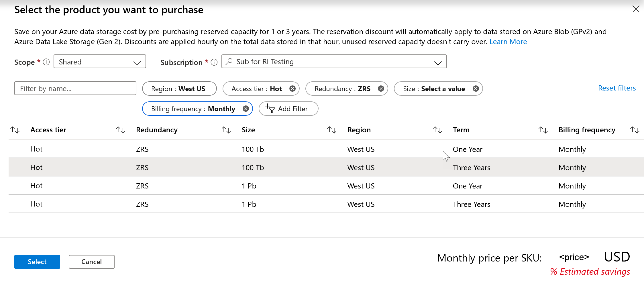Open the Size Select a value filter
The width and height of the screenshot is (644, 287).
tap(434, 89)
